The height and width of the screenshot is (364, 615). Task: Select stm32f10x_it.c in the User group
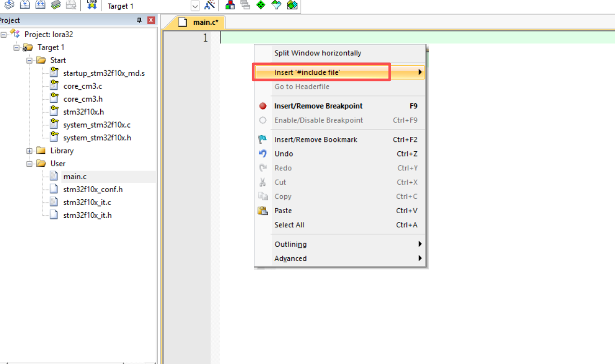(x=87, y=202)
